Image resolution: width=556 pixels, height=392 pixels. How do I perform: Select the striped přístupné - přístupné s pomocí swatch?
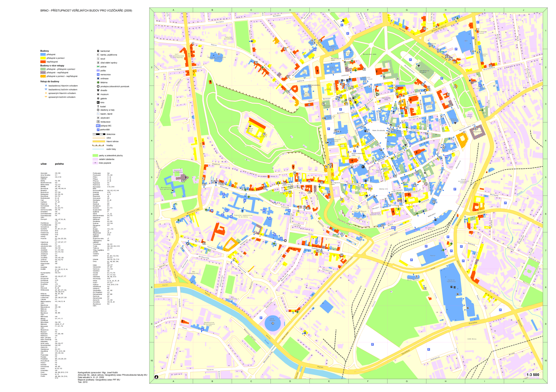click(x=43, y=69)
